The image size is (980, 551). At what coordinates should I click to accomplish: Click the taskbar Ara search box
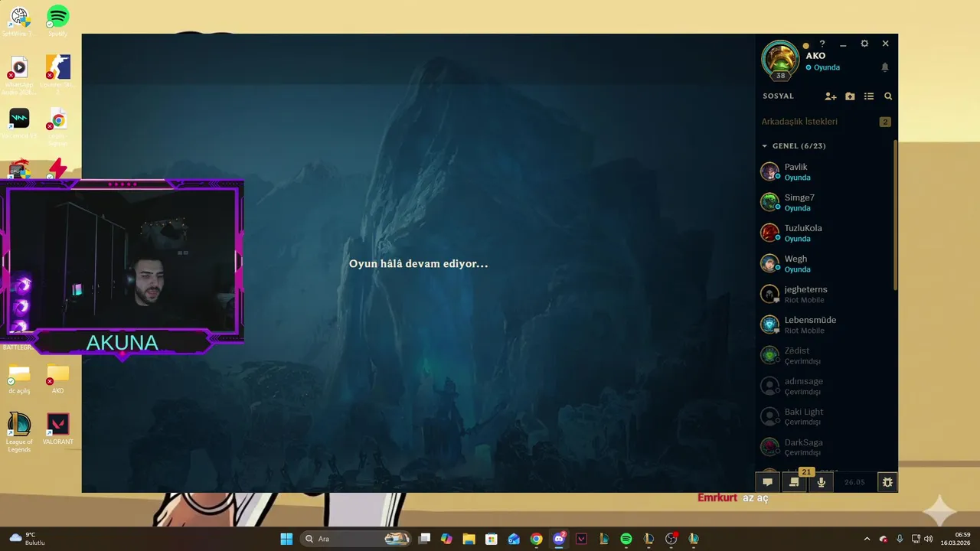pyautogui.click(x=355, y=539)
